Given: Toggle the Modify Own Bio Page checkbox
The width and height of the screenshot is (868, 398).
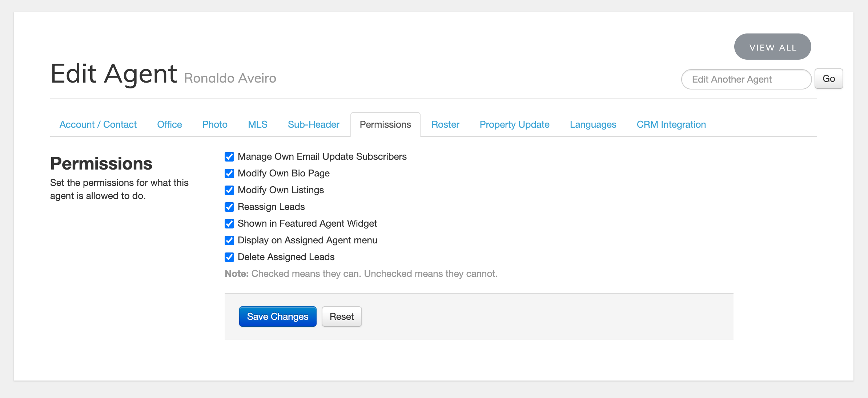Looking at the screenshot, I should pyautogui.click(x=229, y=174).
